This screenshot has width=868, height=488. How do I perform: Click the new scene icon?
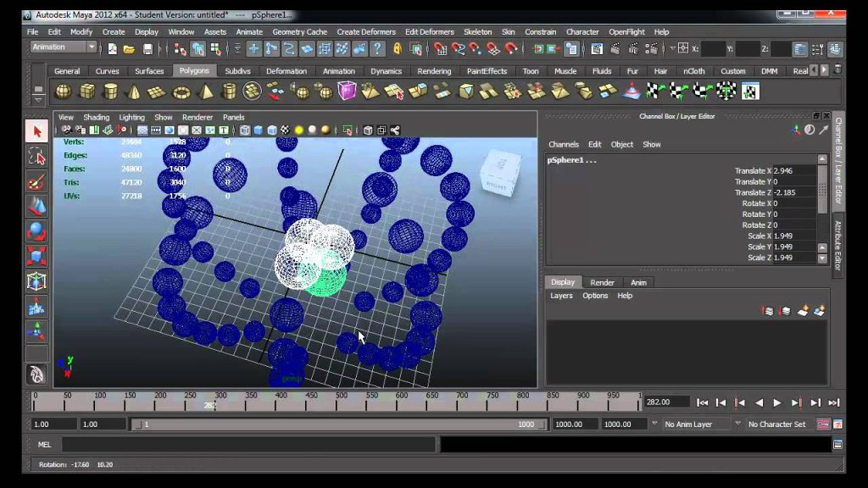coord(113,49)
